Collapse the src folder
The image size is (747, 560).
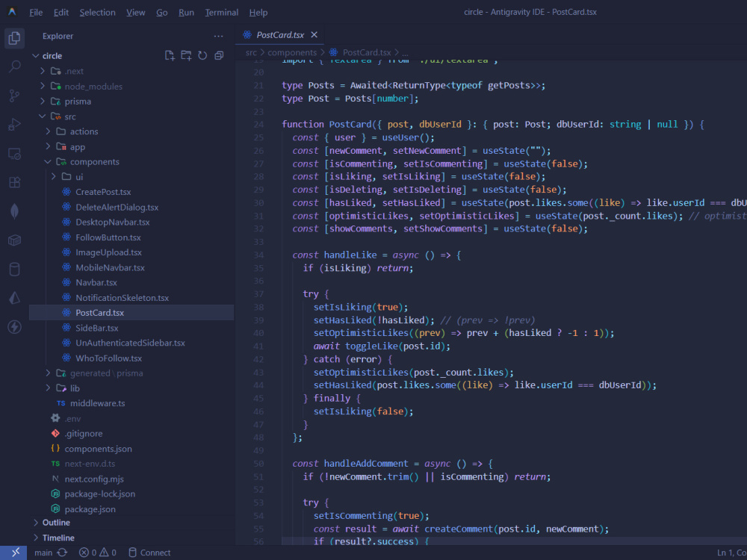[43, 116]
